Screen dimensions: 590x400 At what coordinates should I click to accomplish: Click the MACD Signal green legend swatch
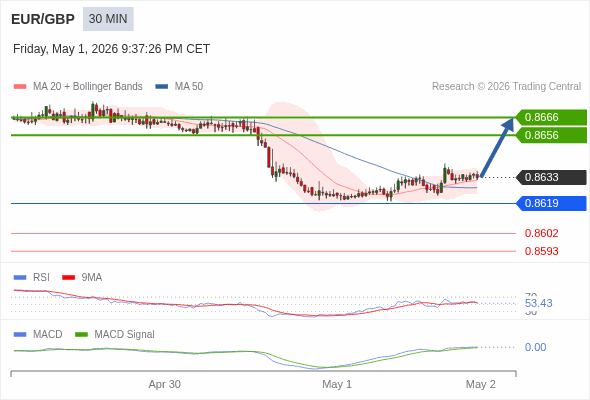(x=81, y=335)
